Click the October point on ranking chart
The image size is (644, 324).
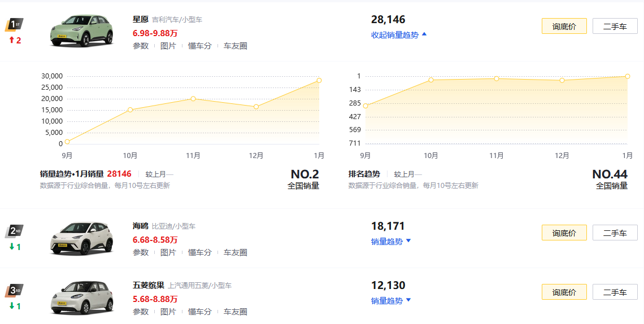pyautogui.click(x=431, y=80)
